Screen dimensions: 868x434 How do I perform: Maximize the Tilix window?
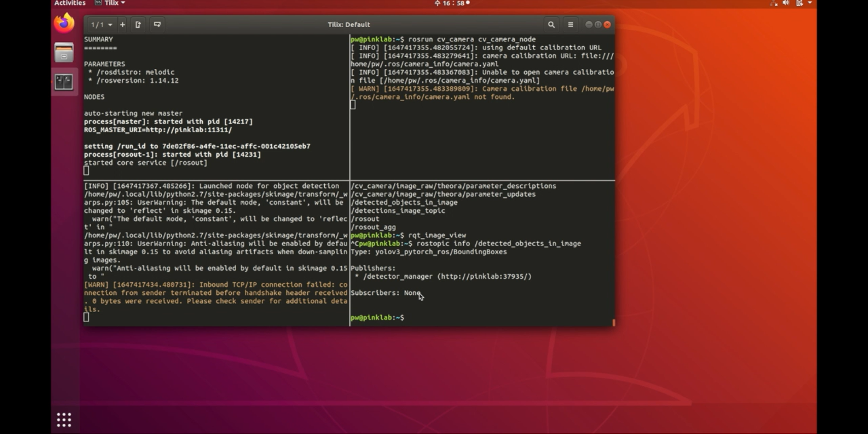tap(598, 24)
